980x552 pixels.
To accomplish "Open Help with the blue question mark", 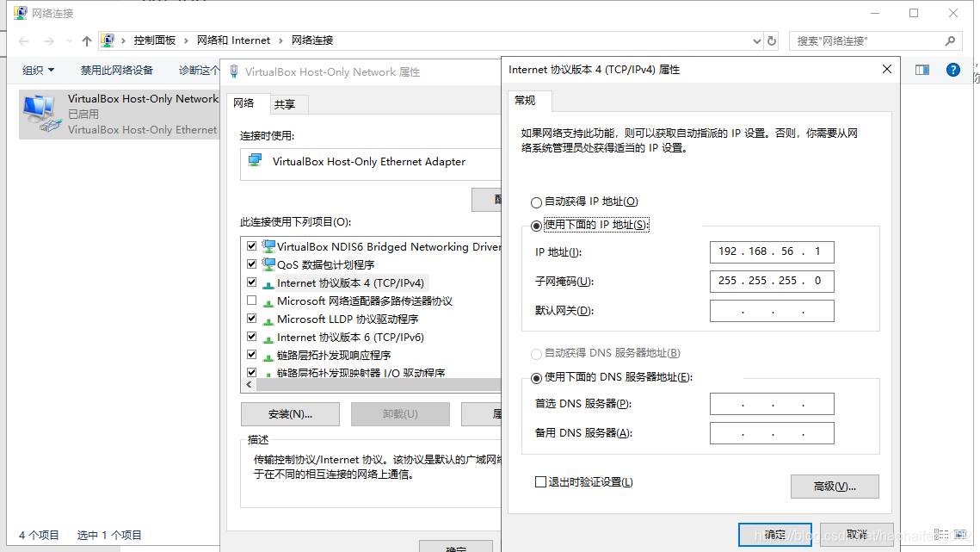I will point(953,70).
